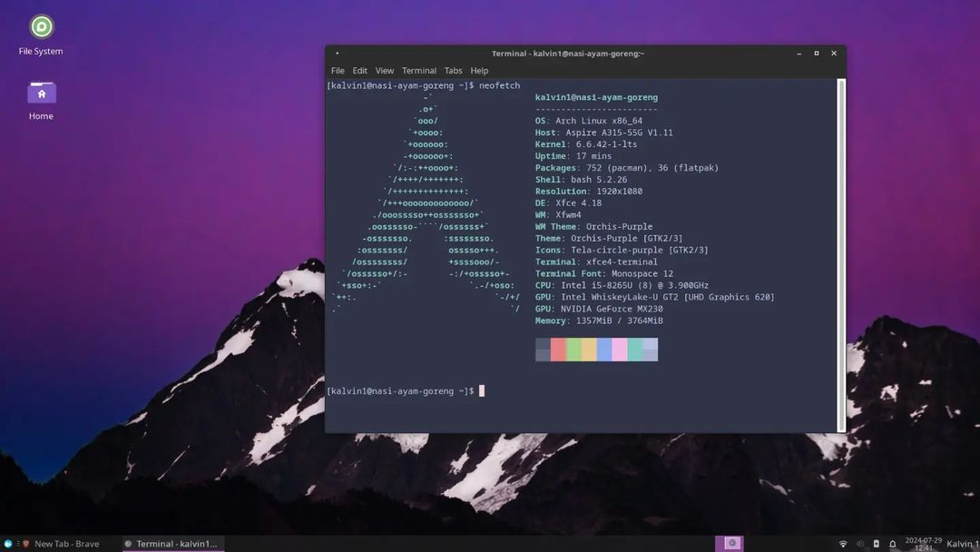The width and height of the screenshot is (980, 552).
Task: Click the 'Theme: Orchis-Purple [GTK2/3]' line
Action: 609,238
